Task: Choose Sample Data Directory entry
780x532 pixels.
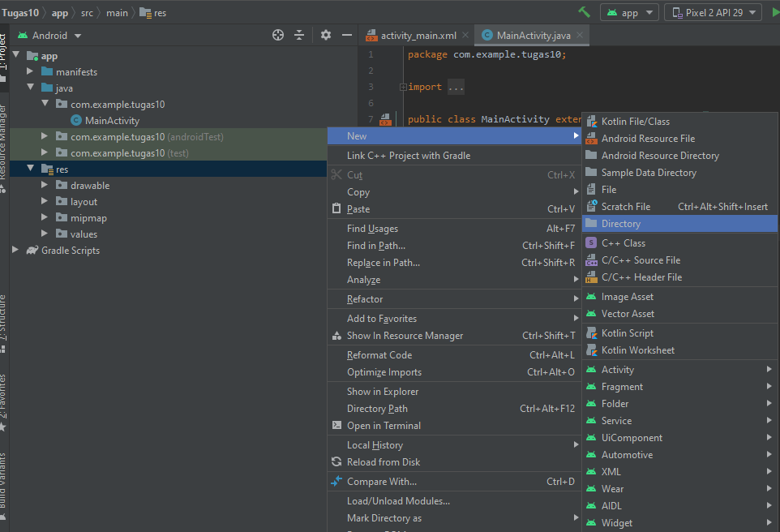Action: click(x=679, y=172)
